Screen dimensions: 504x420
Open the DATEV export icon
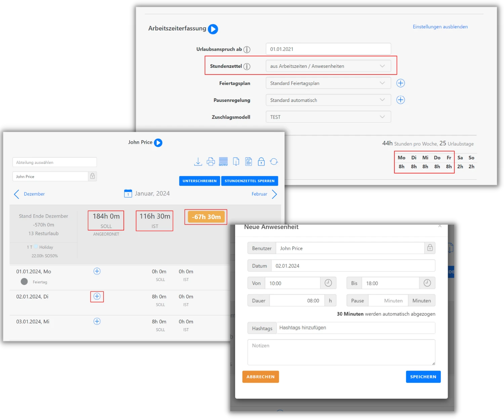tap(223, 162)
